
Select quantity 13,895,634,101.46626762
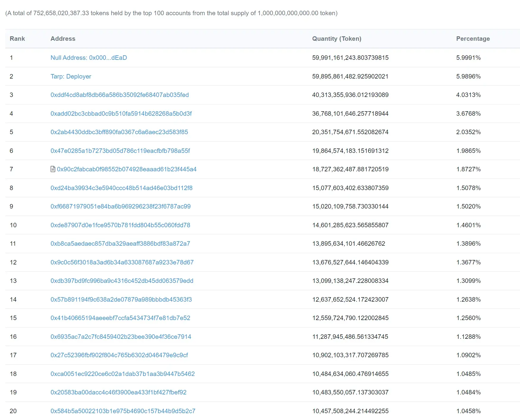(x=349, y=244)
